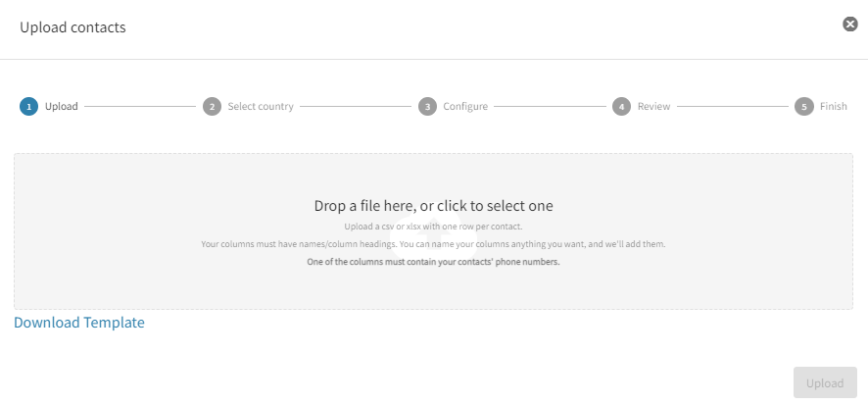The height and width of the screenshot is (405, 868).
Task: Click the column headings instruction text
Action: click(433, 243)
